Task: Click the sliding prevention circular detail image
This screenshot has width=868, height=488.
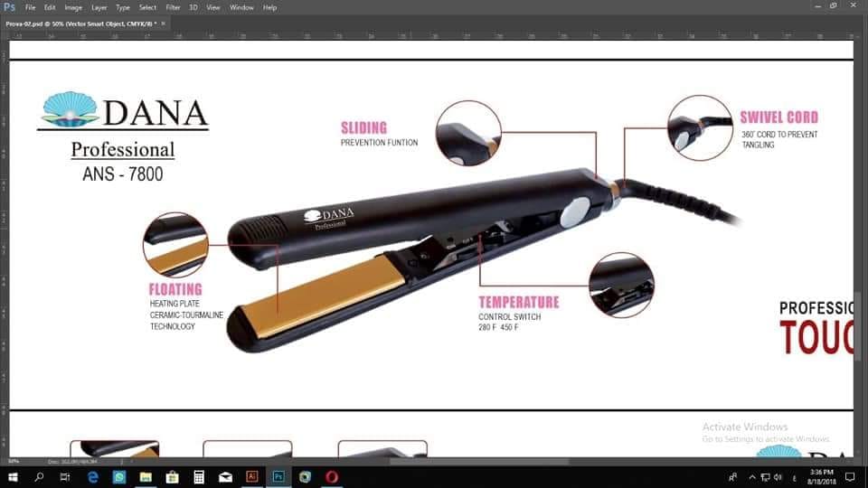Action: tap(468, 133)
